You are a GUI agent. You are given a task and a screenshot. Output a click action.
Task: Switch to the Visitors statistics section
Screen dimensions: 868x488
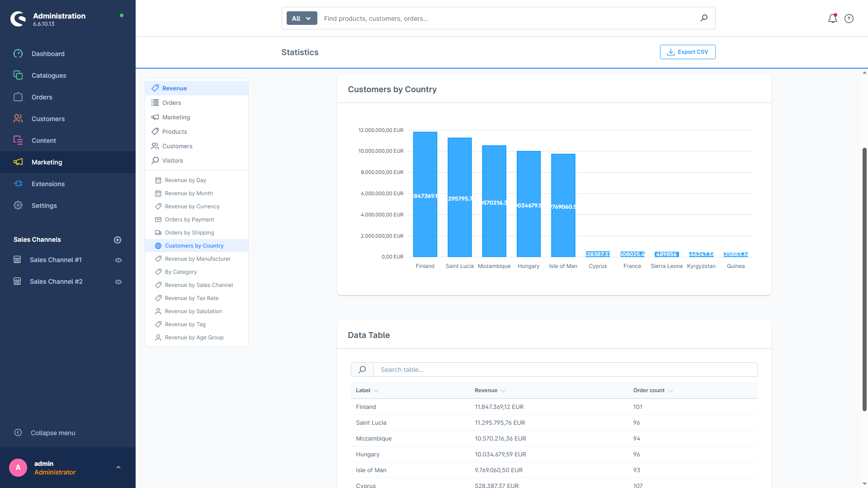[172, 160]
